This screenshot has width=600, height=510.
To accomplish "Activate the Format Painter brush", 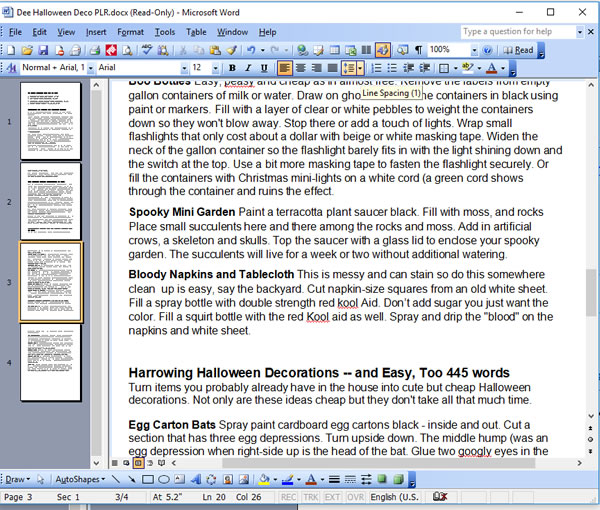I will coord(232,50).
